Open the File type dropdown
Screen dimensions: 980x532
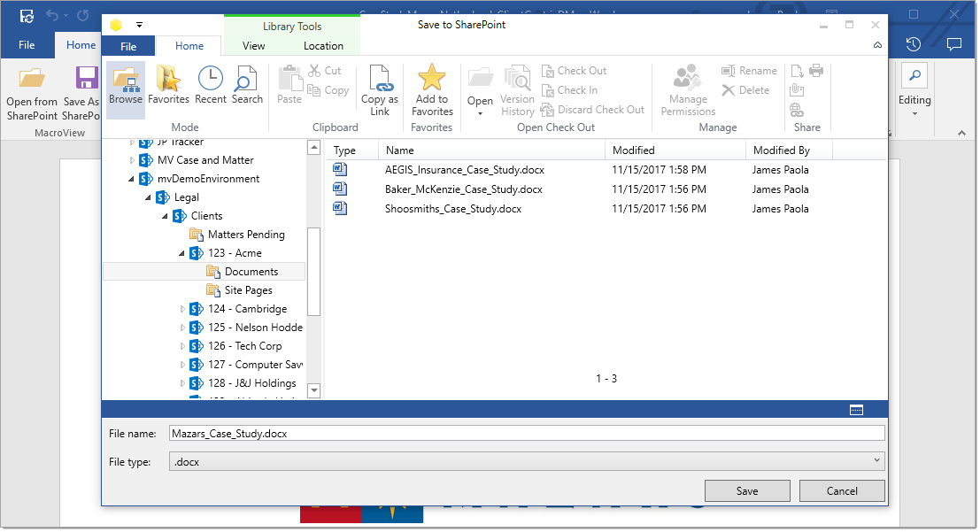click(876, 460)
